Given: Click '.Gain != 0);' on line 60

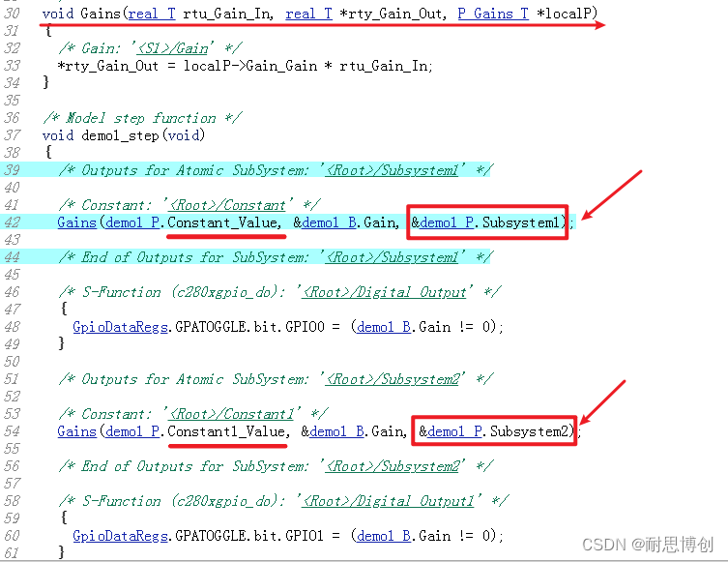Looking at the screenshot, I should tap(458, 536).
